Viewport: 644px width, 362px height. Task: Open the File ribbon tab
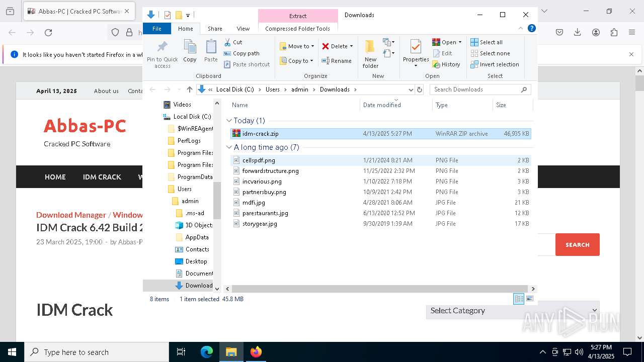(157, 29)
